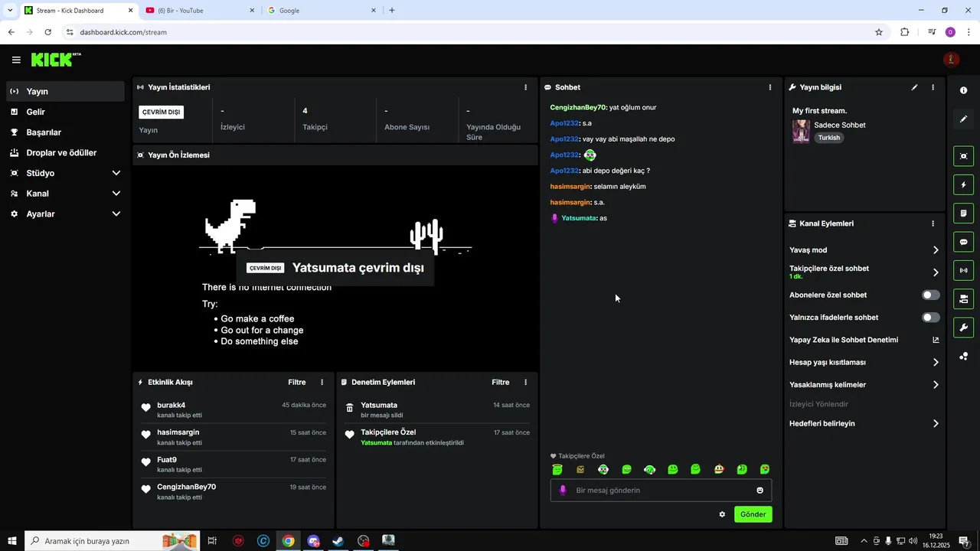Open Takipçilere özel sohbet chevron
Image resolution: width=980 pixels, height=551 pixels.
coord(936,272)
